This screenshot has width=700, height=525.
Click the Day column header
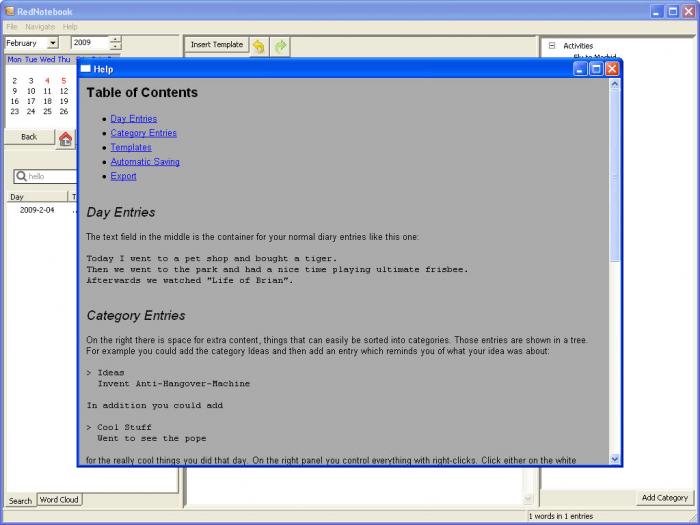pyautogui.click(x=37, y=197)
